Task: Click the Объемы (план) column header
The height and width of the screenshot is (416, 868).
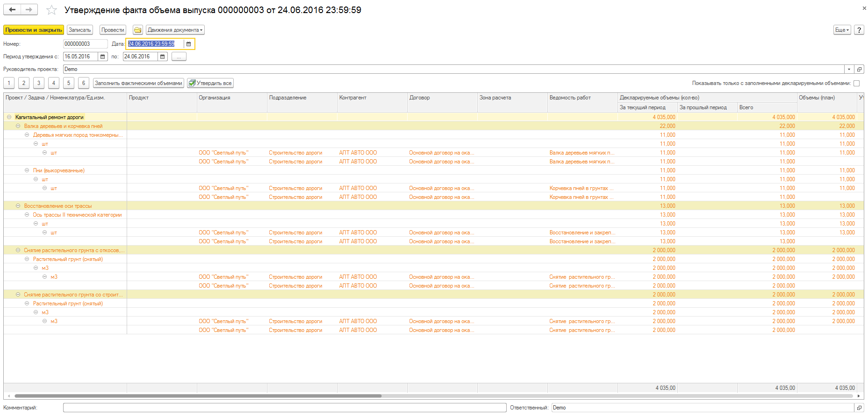Action: click(827, 102)
